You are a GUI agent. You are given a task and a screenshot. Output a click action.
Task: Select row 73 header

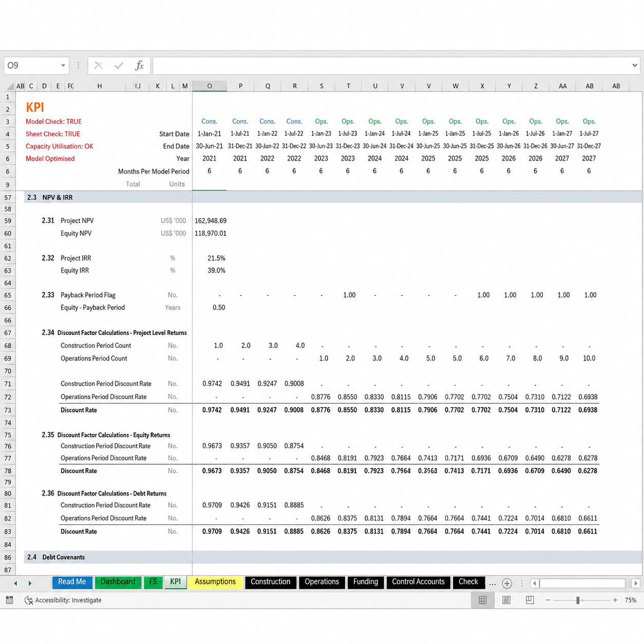click(8, 410)
